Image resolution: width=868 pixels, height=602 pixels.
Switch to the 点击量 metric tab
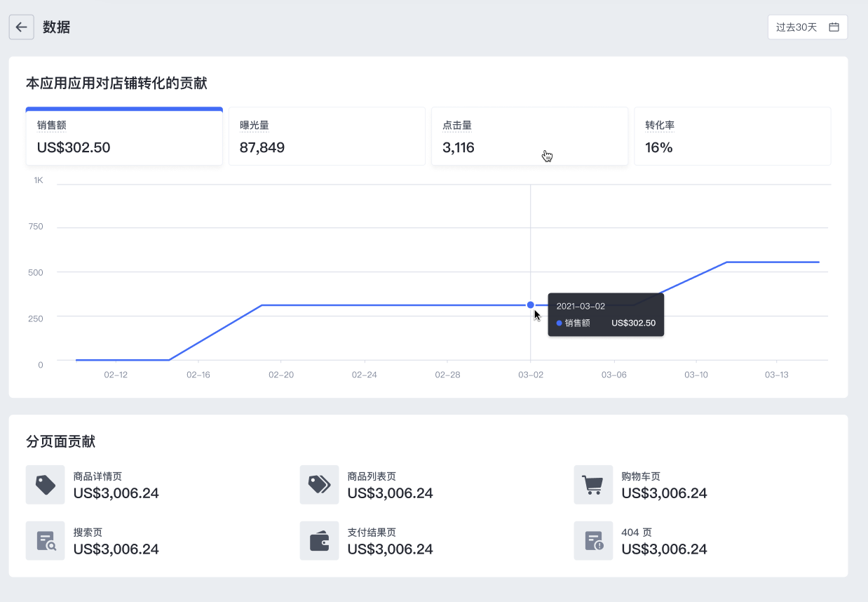coord(529,138)
